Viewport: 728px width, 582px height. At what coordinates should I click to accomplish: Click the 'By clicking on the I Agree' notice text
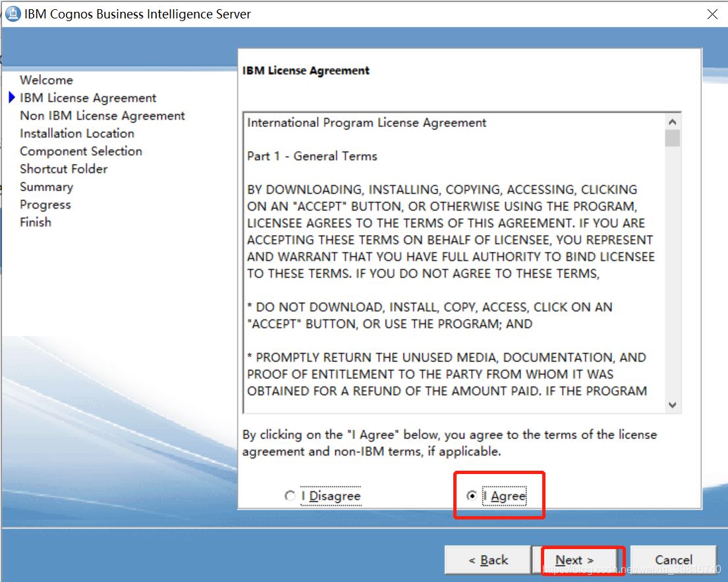coord(449,443)
